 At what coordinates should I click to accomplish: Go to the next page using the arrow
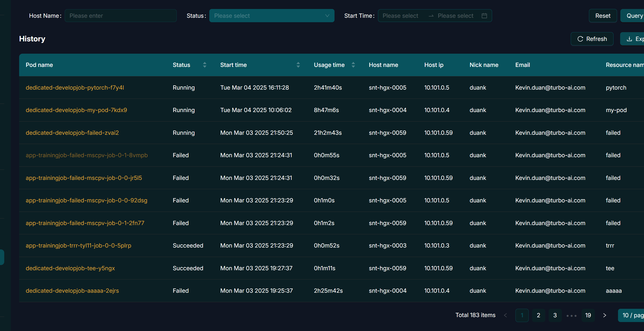[605, 315]
